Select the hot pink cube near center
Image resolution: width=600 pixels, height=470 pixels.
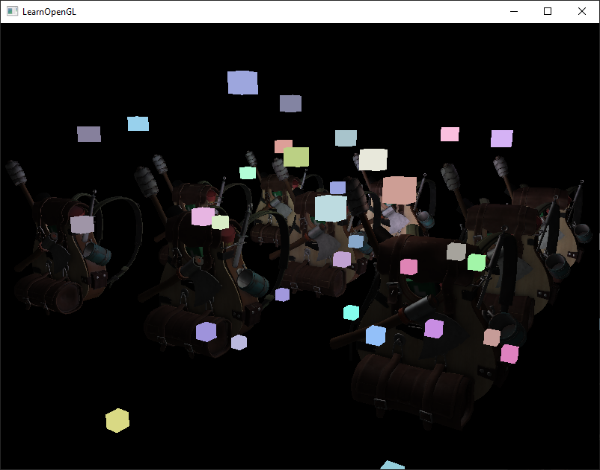(x=408, y=267)
